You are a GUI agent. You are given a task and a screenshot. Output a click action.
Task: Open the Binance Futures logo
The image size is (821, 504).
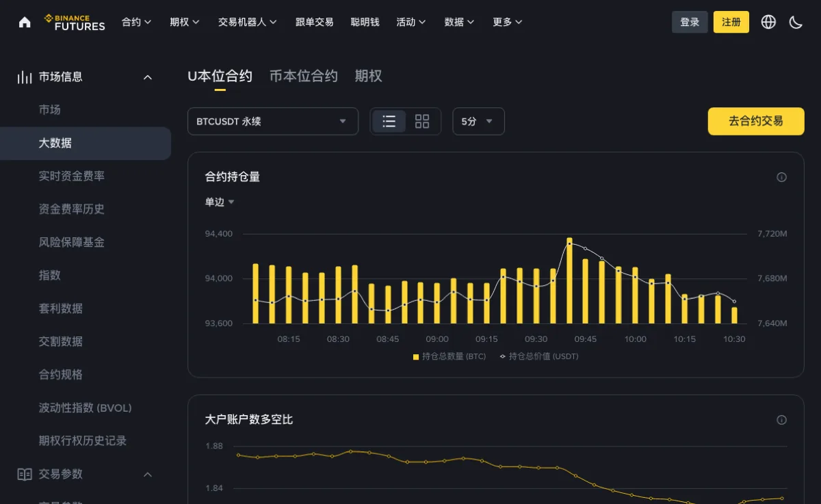(x=75, y=22)
